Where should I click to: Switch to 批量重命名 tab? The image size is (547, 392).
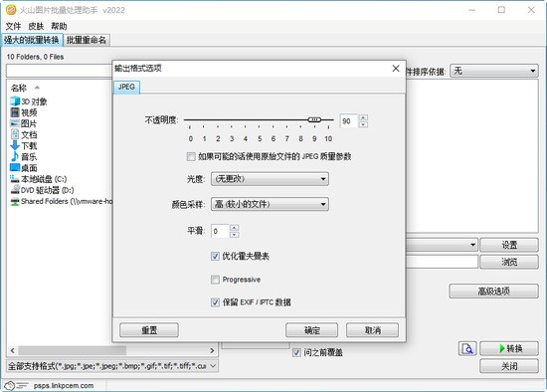pos(87,40)
